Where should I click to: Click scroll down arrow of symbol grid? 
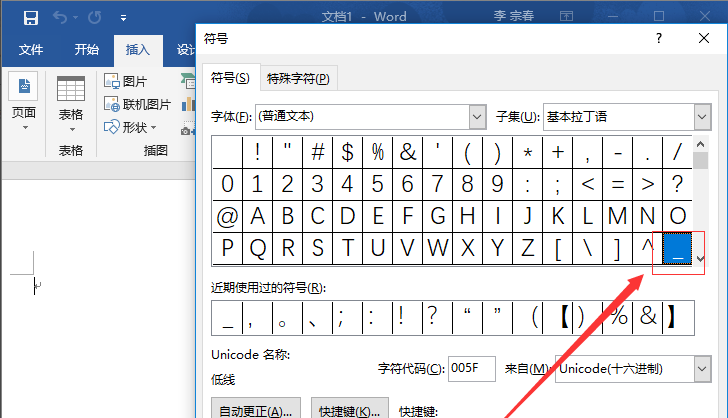[701, 258]
